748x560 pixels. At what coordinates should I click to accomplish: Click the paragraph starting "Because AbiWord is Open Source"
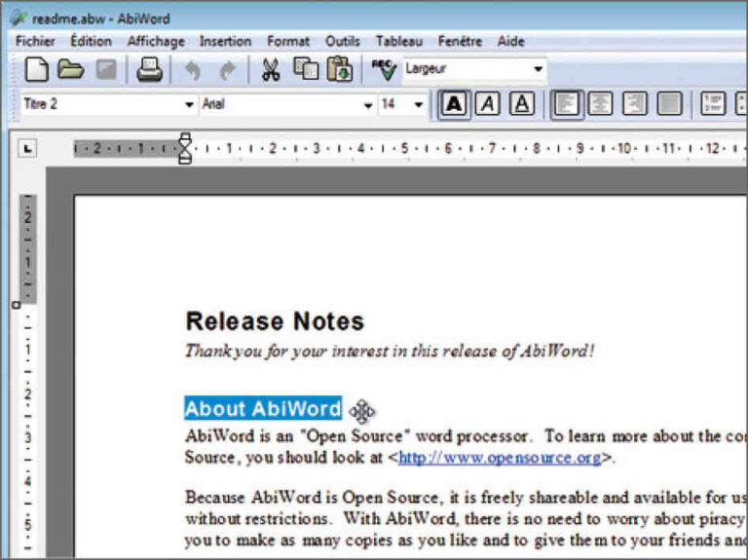click(466, 518)
